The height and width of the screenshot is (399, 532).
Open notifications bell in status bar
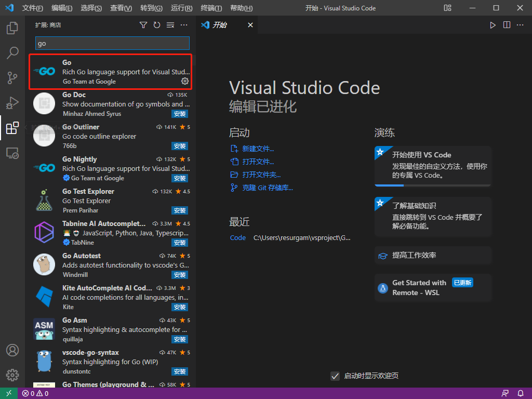click(x=521, y=394)
